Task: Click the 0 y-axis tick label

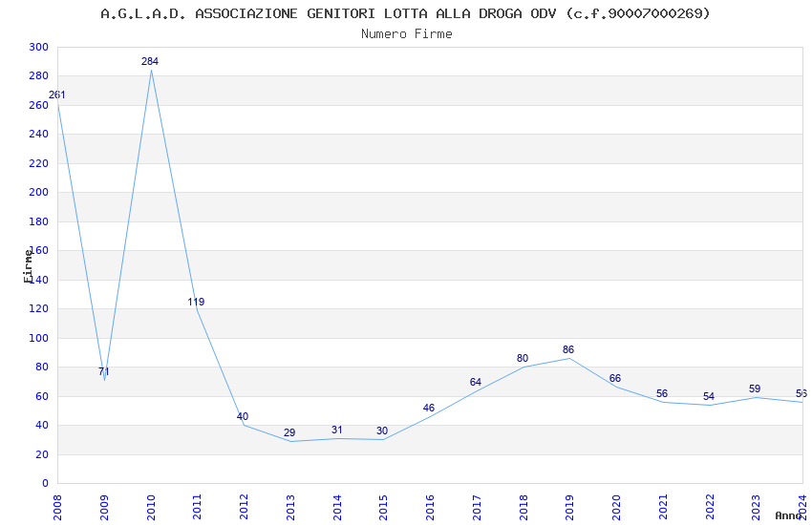Action: click(x=46, y=483)
